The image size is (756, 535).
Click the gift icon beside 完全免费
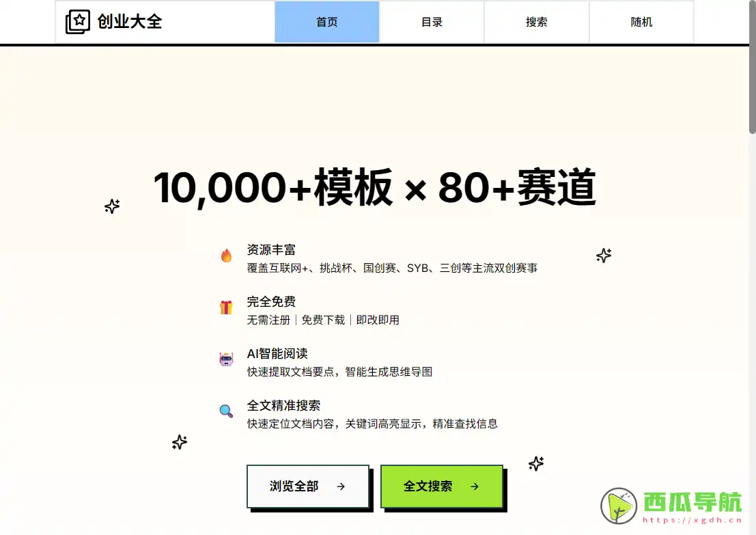click(x=226, y=307)
